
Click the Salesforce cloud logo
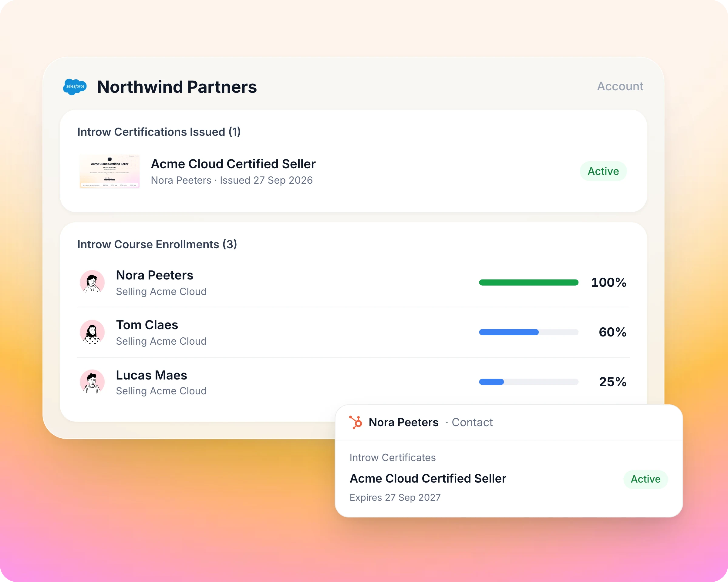point(75,87)
